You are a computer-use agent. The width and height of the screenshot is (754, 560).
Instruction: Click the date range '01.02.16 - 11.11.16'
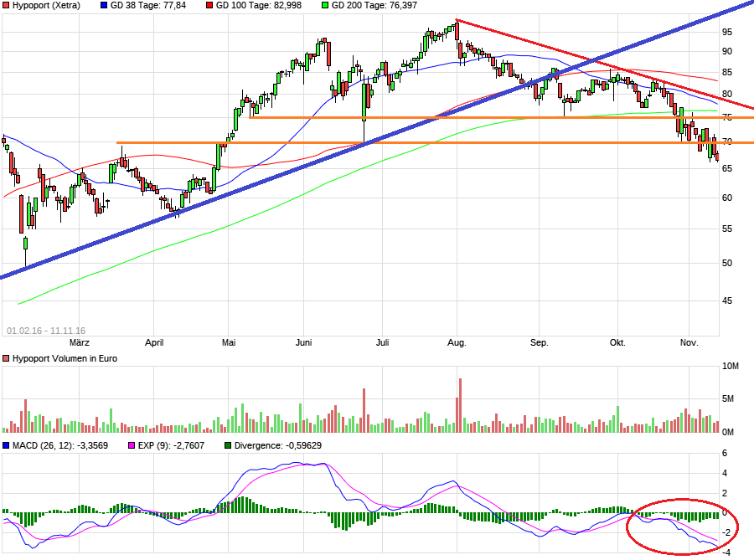(x=46, y=331)
